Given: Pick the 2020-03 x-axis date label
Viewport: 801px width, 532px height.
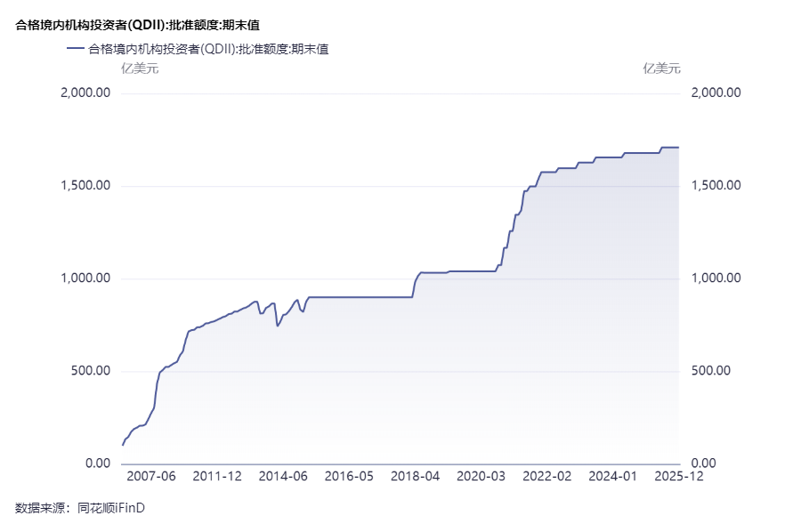Looking at the screenshot, I should [481, 477].
